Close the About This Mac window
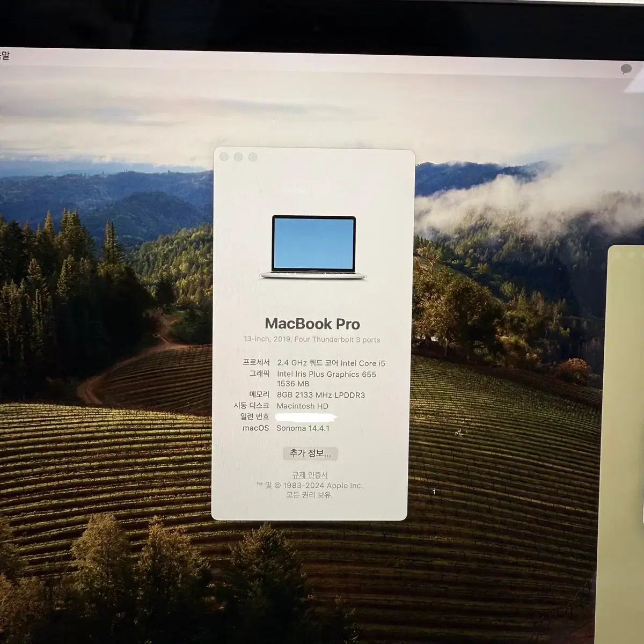This screenshot has width=644, height=644. click(224, 157)
